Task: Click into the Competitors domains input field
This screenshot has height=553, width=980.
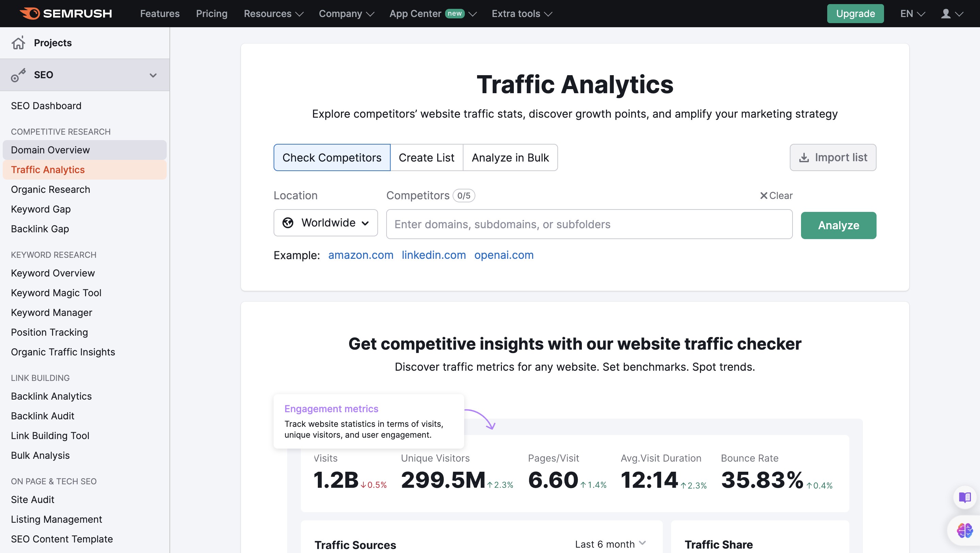Action: click(589, 224)
